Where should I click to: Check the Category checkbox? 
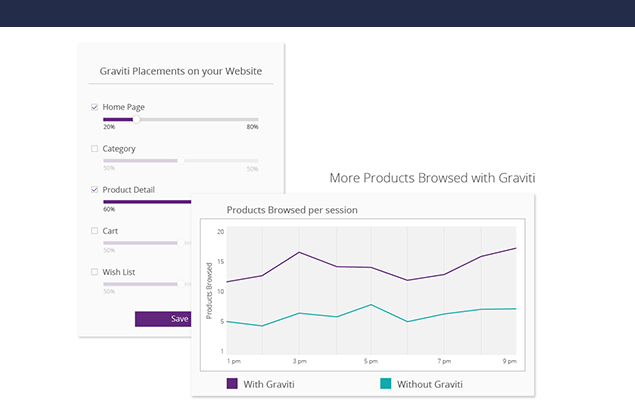coord(94,149)
